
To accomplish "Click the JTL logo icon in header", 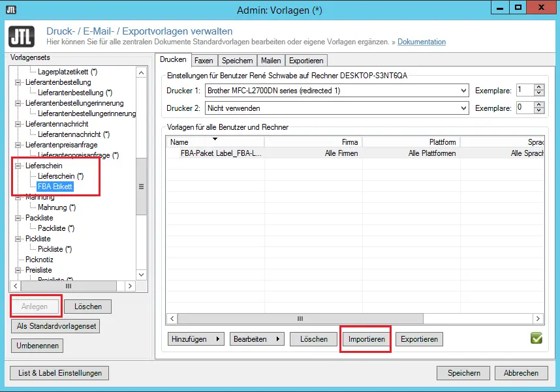I will point(22,37).
